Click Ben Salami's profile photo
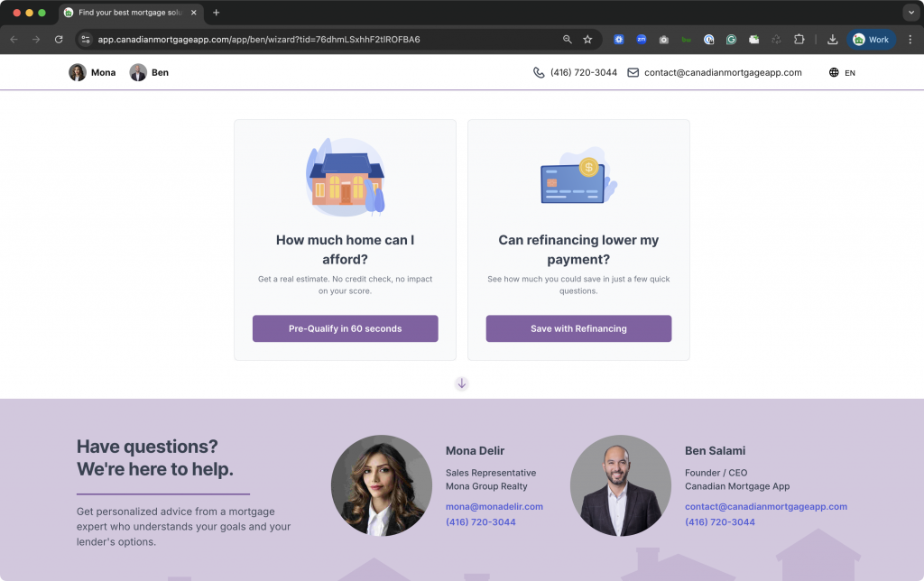Screen dimensions: 924x581 (620, 485)
